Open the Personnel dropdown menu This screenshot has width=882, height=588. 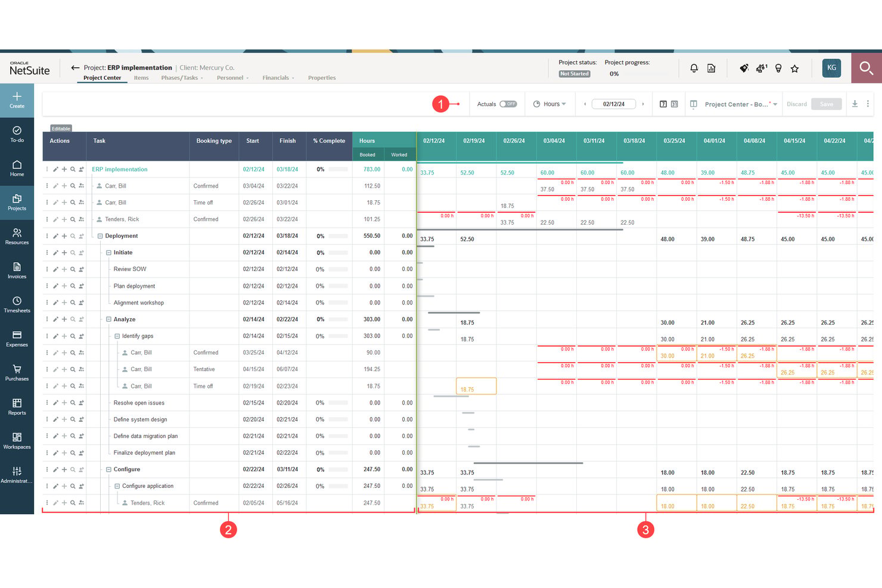coord(232,78)
